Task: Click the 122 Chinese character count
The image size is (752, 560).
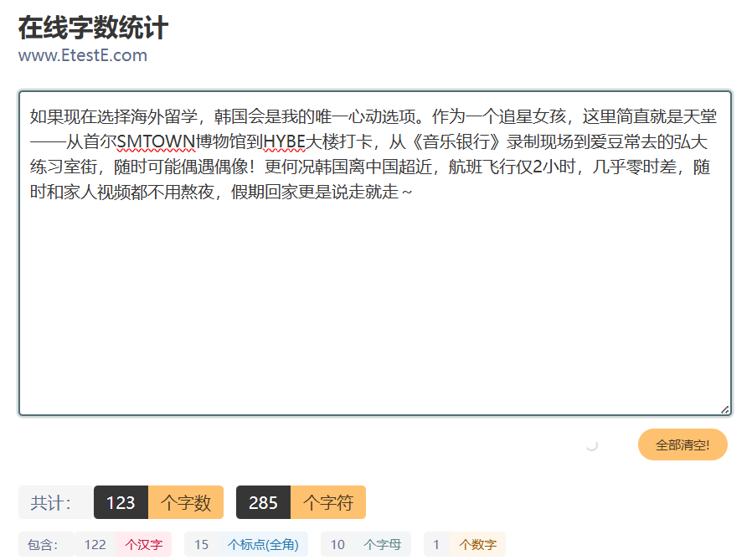Action: pos(95,544)
